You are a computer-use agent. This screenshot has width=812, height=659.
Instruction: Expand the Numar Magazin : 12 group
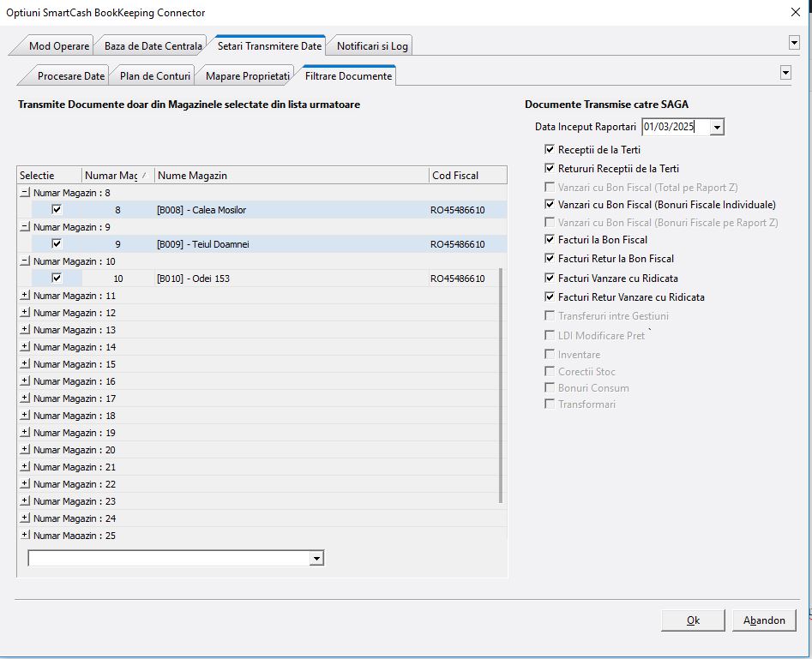(24, 312)
